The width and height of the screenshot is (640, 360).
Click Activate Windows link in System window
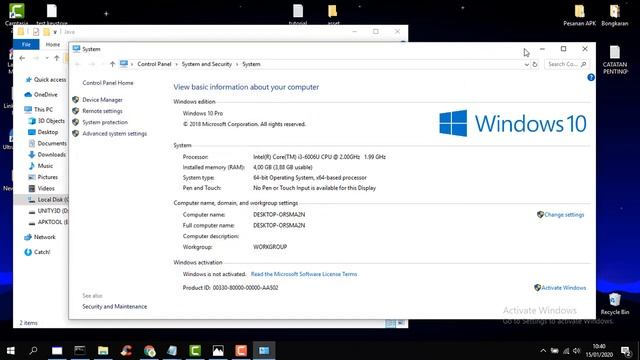(x=564, y=288)
